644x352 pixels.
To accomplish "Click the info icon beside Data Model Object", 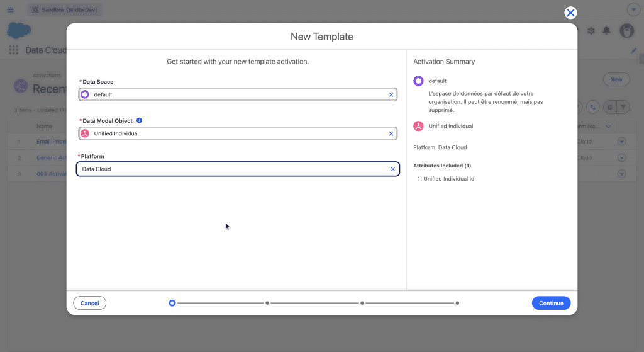I will click(140, 120).
